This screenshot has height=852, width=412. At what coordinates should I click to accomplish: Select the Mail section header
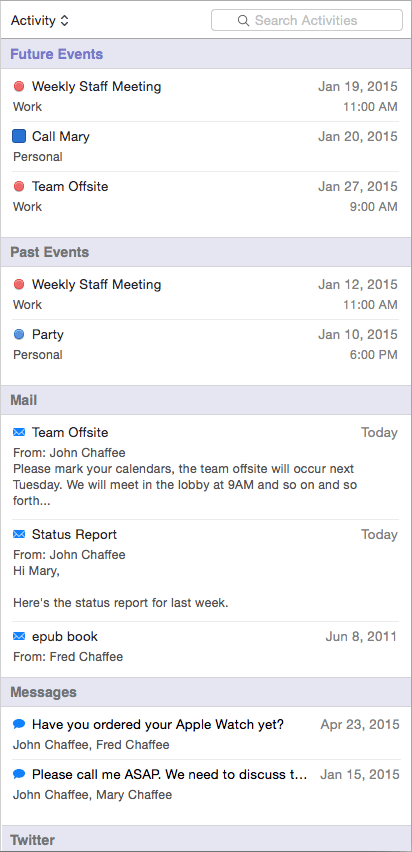(x=206, y=400)
